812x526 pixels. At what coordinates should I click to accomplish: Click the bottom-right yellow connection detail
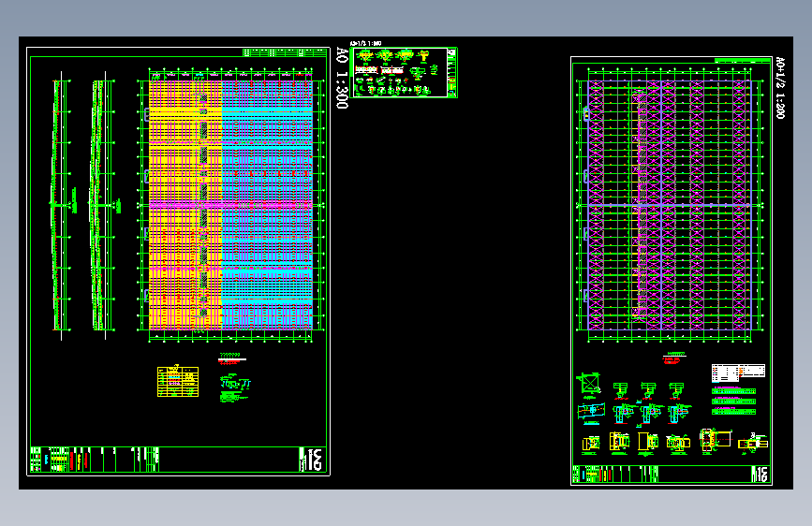pos(753,443)
